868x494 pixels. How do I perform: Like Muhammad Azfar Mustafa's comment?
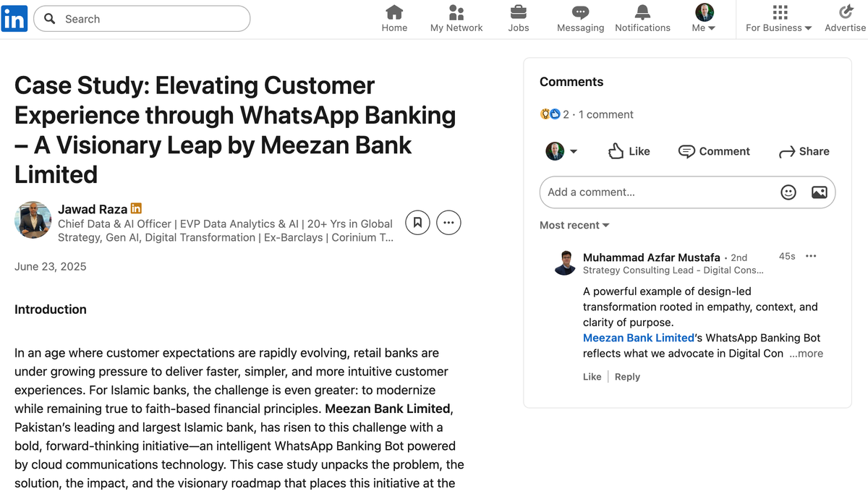[592, 376]
